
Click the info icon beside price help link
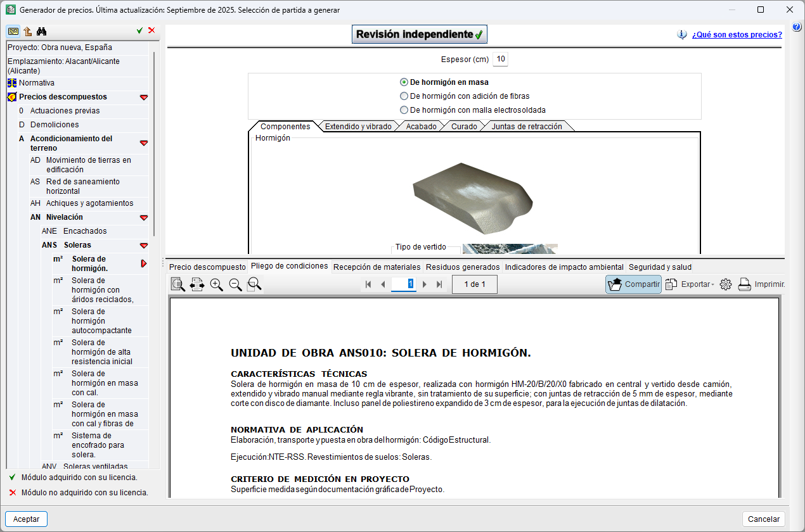tap(682, 35)
